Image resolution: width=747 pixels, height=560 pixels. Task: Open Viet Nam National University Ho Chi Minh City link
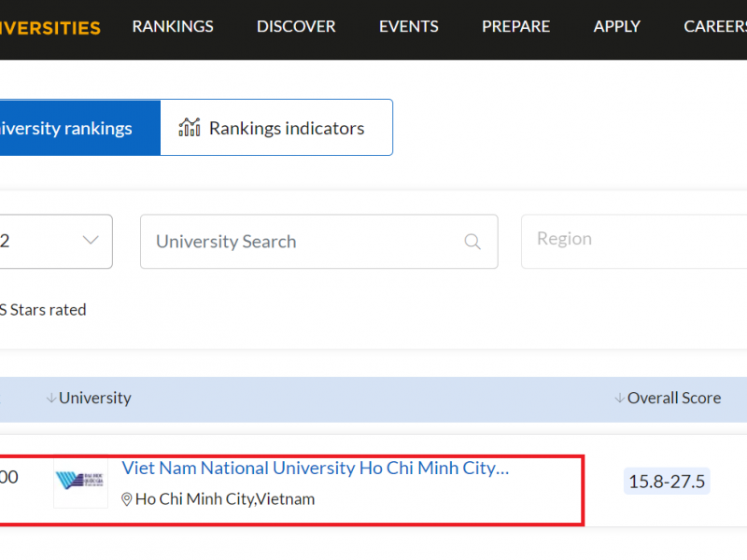pyautogui.click(x=316, y=469)
